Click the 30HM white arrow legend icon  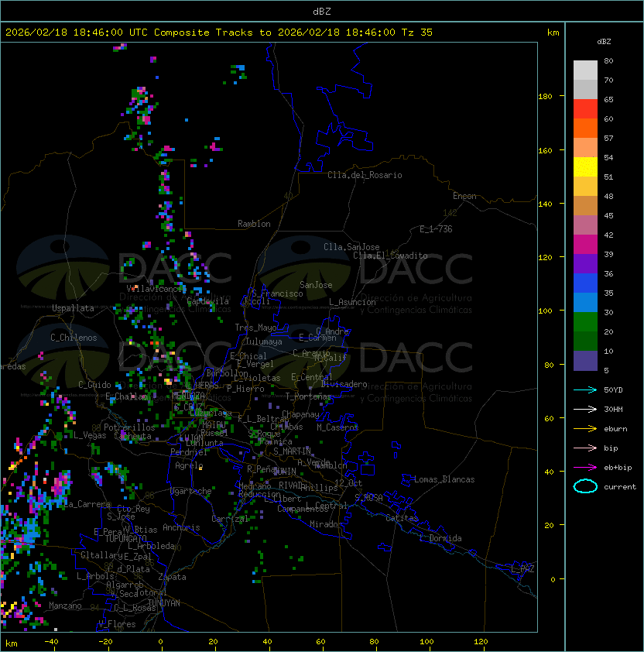[x=585, y=409]
